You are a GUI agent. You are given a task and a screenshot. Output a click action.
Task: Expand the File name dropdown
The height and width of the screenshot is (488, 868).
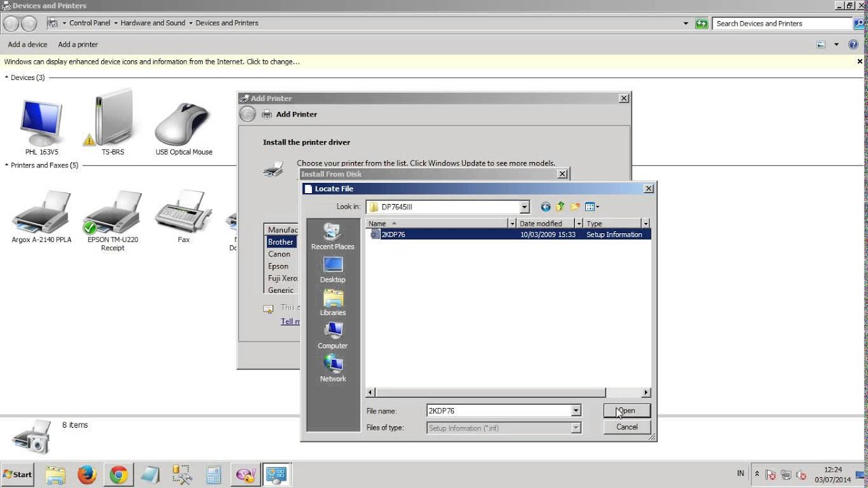click(x=576, y=411)
